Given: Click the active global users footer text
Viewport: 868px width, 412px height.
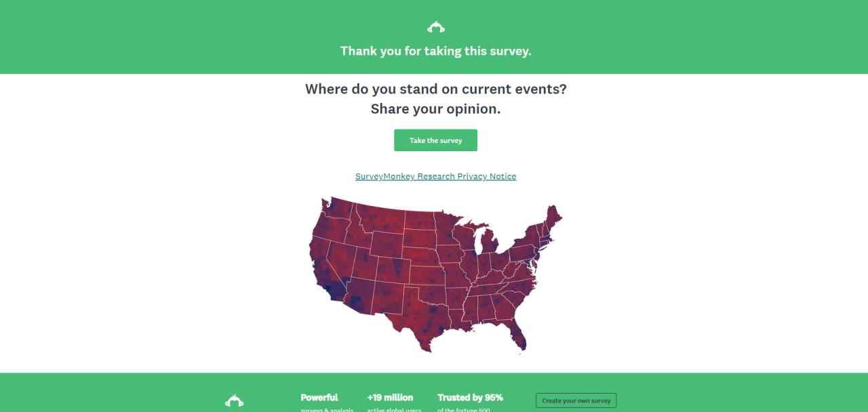Looking at the screenshot, I should point(394,409).
